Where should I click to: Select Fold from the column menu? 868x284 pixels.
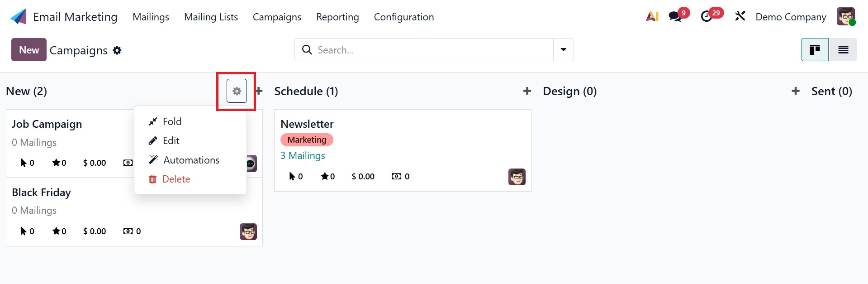[x=172, y=121]
